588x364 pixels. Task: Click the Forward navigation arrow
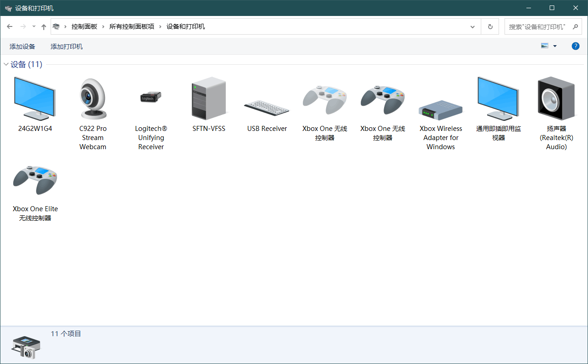click(23, 26)
